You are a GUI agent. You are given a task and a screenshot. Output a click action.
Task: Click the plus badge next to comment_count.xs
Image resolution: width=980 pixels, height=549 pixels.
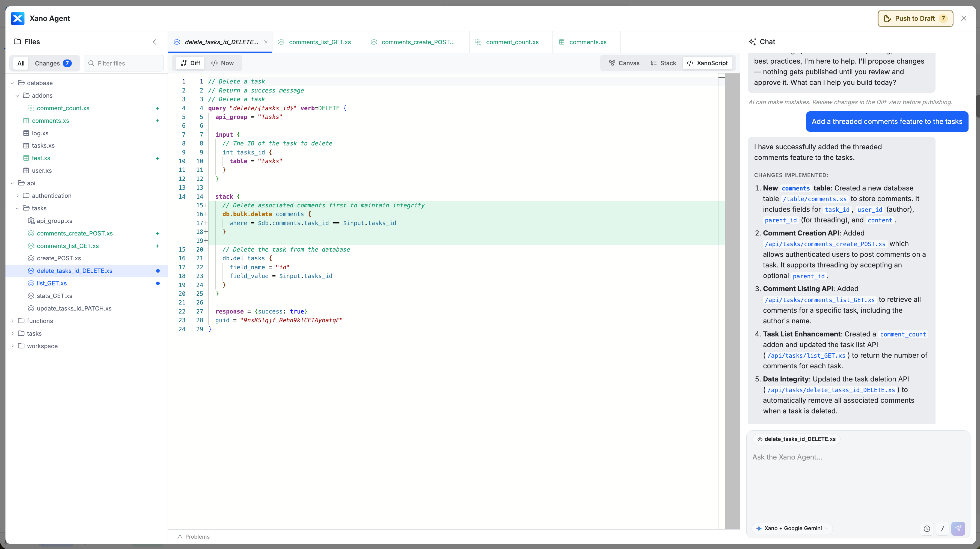pyautogui.click(x=158, y=108)
